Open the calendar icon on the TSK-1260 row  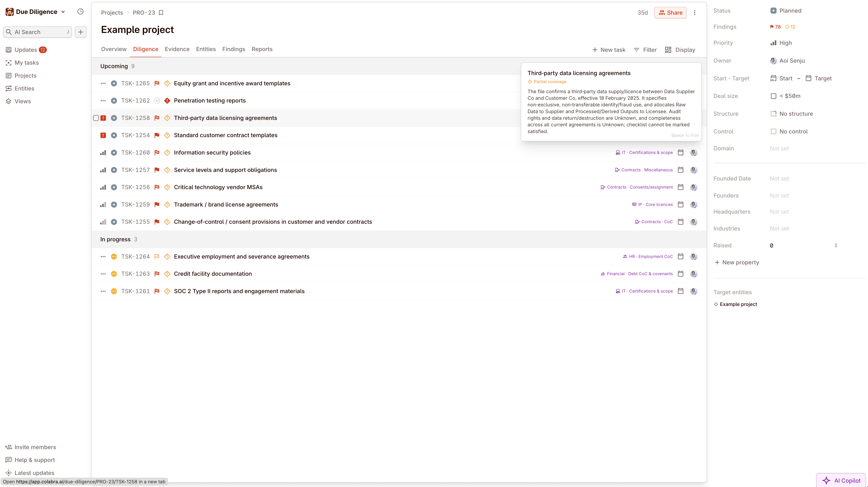click(x=680, y=153)
